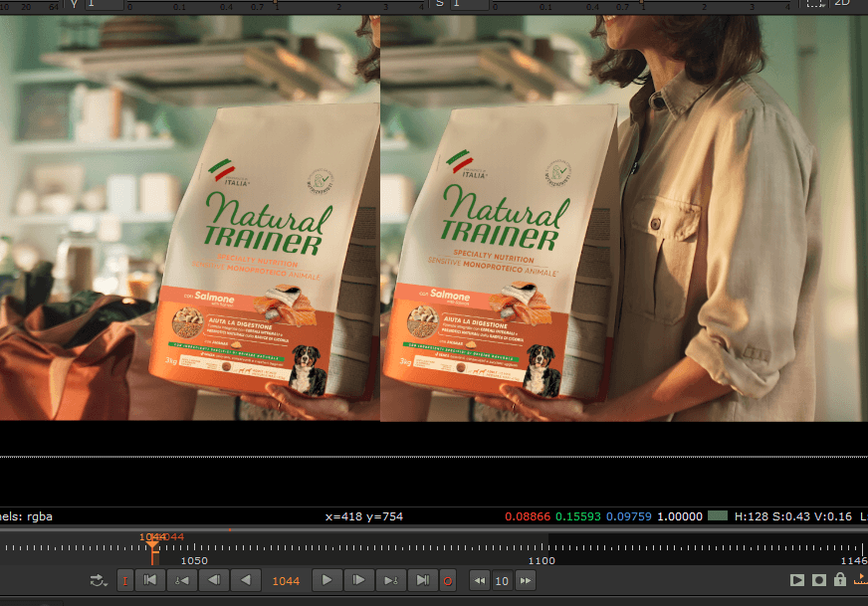The width and height of the screenshot is (868, 606).
Task: Click the viewer capture icon
Action: [x=819, y=579]
